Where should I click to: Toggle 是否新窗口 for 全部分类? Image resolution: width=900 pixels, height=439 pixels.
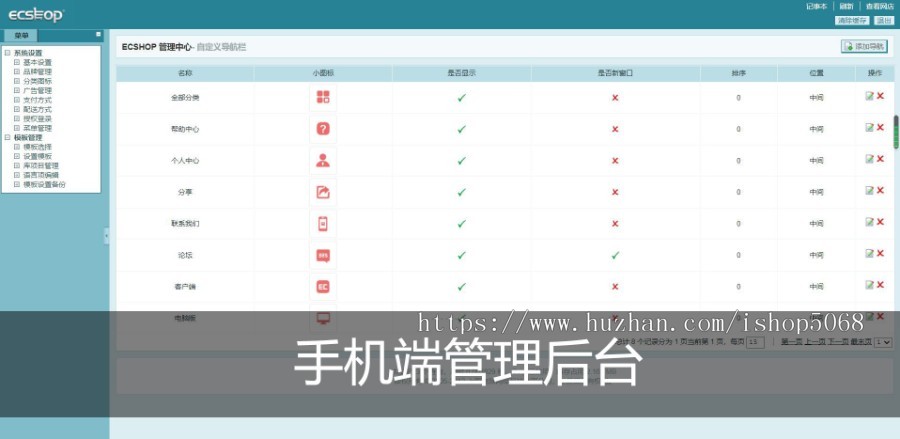click(x=615, y=98)
